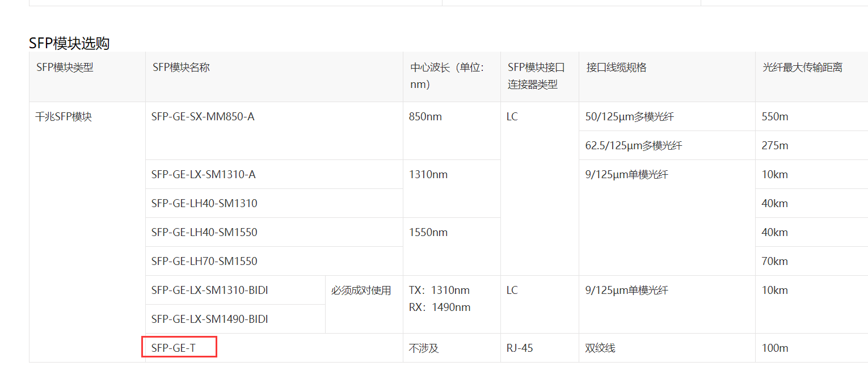Click the RJ-45 connector type cell
Screen dimensions: 868x383
(x=520, y=348)
